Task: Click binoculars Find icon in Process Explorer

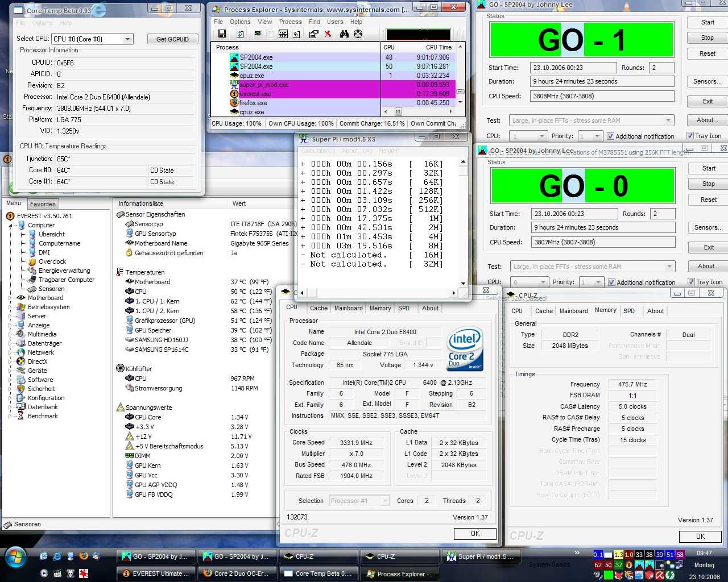Action: pos(344,34)
